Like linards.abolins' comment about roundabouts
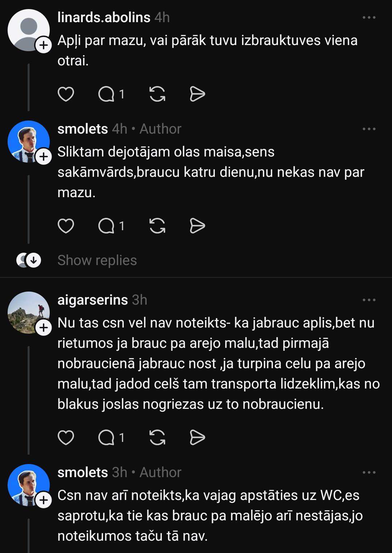 point(66,94)
